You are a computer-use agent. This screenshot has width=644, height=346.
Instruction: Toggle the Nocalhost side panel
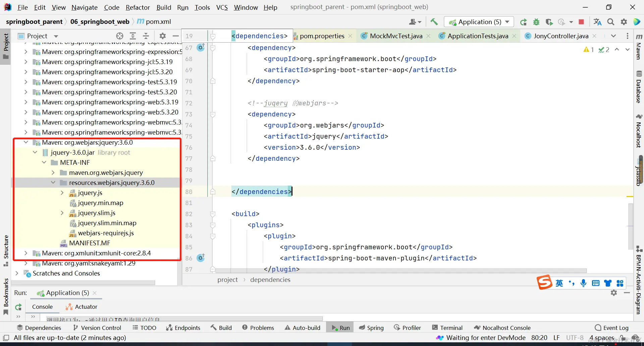pos(639,131)
